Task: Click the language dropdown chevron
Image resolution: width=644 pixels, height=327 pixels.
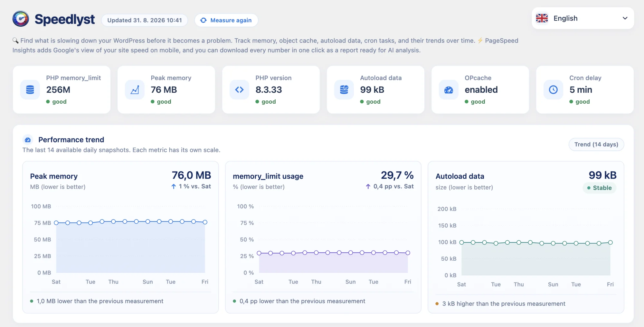Action: click(x=625, y=18)
